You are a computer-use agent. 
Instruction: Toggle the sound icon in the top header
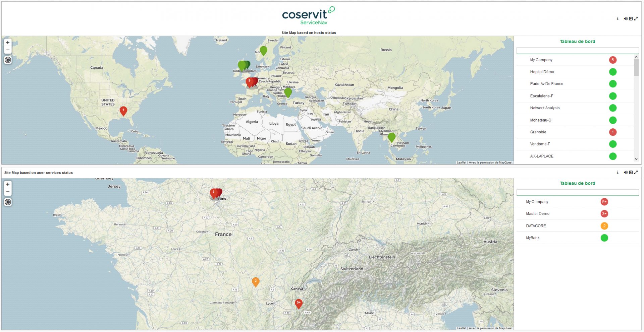pyautogui.click(x=626, y=19)
